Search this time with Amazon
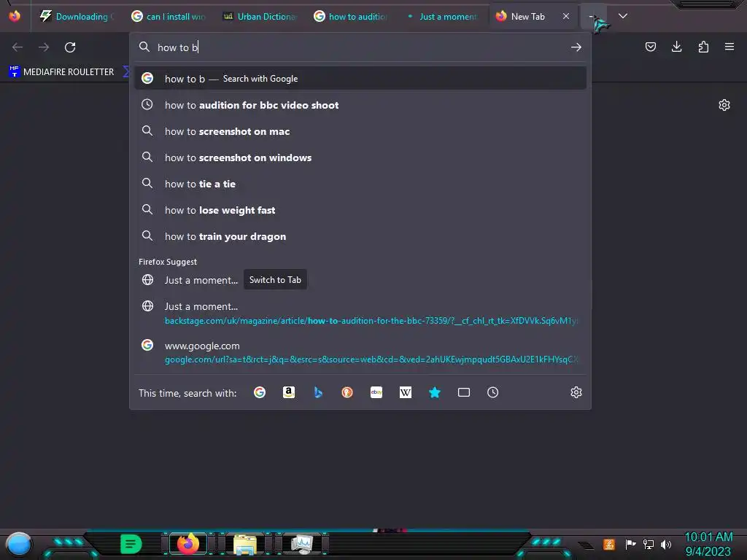 (x=289, y=392)
